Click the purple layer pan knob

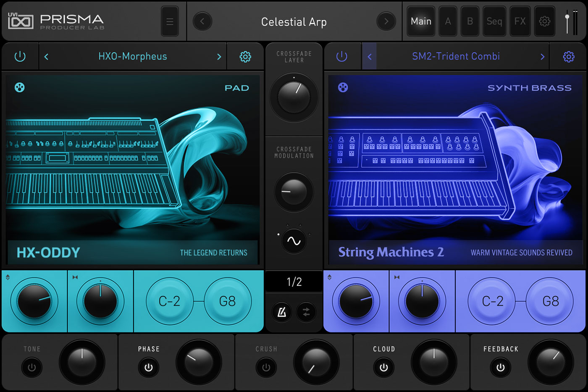tap(422, 301)
